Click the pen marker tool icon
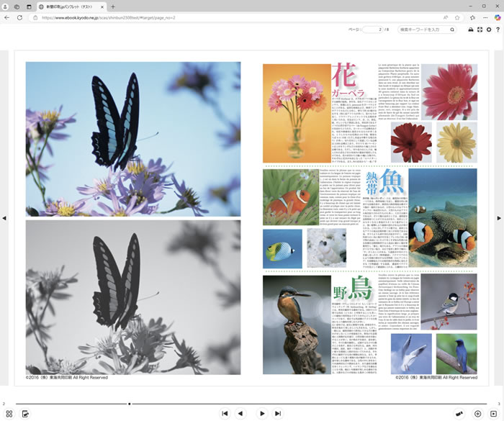Screen dimensions: 504x421 tap(459, 414)
